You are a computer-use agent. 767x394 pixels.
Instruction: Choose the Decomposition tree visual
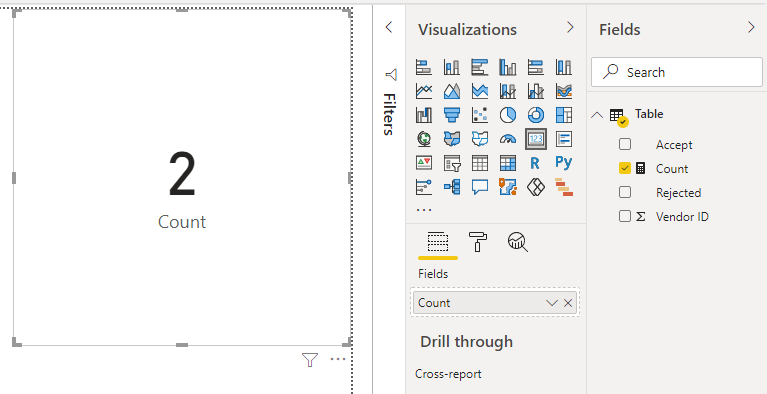pos(451,186)
